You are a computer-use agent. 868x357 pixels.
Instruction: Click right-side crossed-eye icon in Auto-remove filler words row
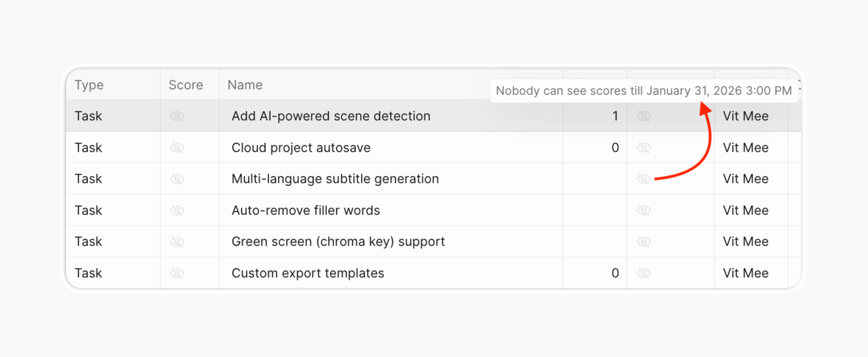[644, 211]
